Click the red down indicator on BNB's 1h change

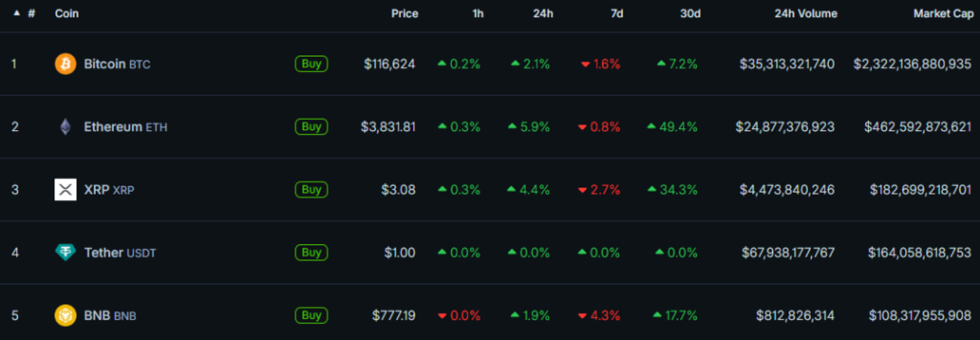(444, 316)
